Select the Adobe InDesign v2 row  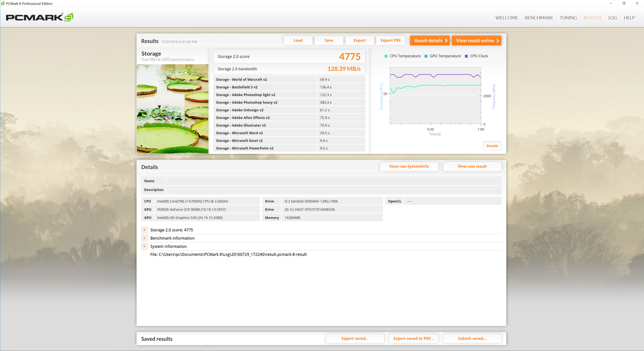coord(289,110)
